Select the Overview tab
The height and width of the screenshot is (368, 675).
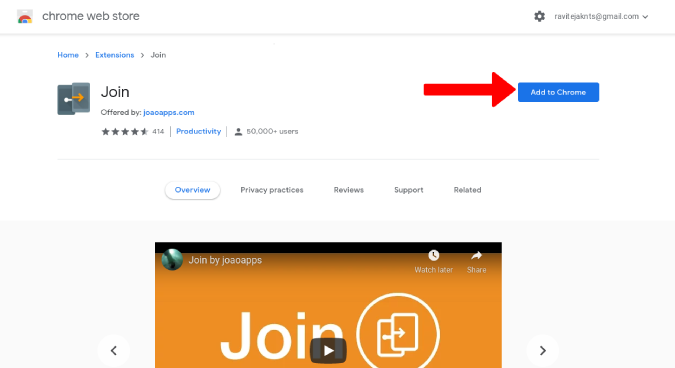click(192, 190)
